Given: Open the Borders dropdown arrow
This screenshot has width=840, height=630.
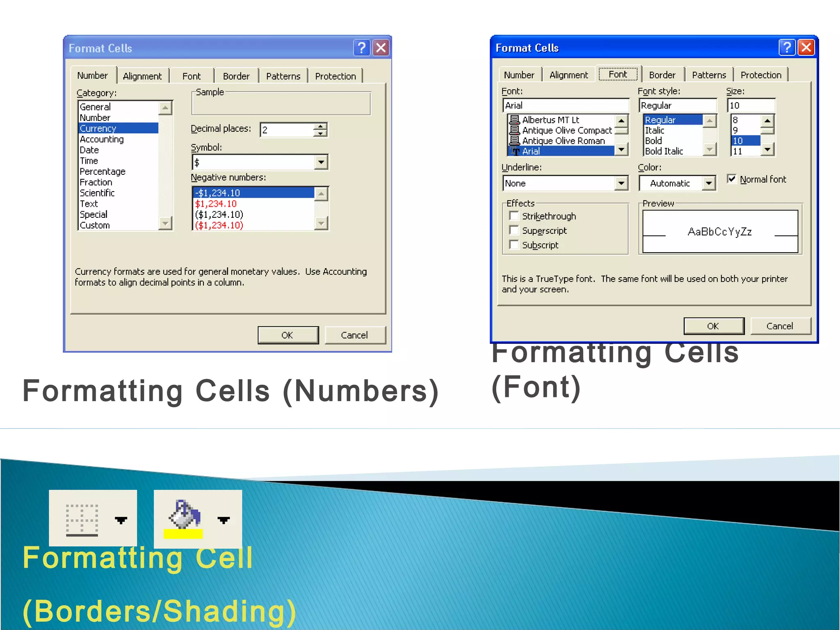Looking at the screenshot, I should click(x=121, y=520).
